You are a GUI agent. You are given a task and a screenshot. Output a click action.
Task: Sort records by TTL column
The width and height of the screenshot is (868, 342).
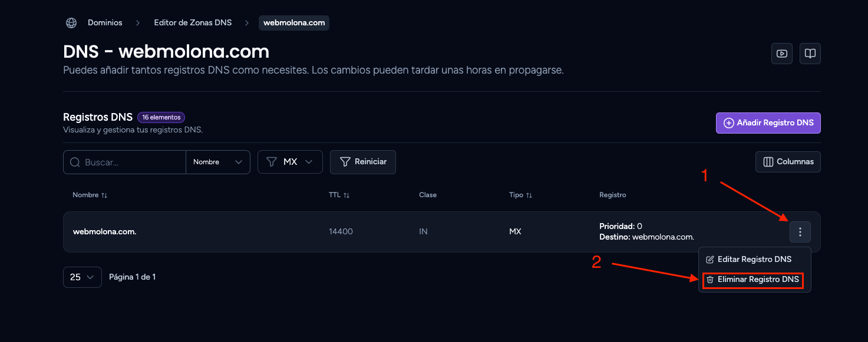pyautogui.click(x=339, y=195)
